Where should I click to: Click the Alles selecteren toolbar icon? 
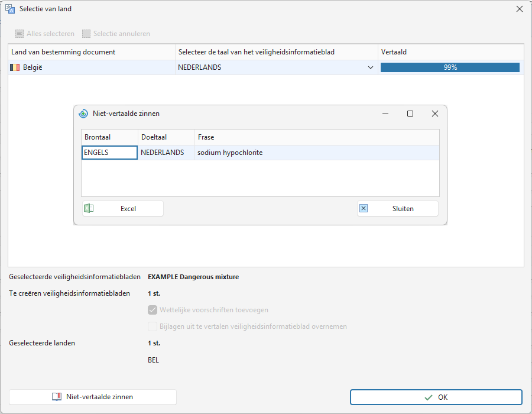(20, 34)
